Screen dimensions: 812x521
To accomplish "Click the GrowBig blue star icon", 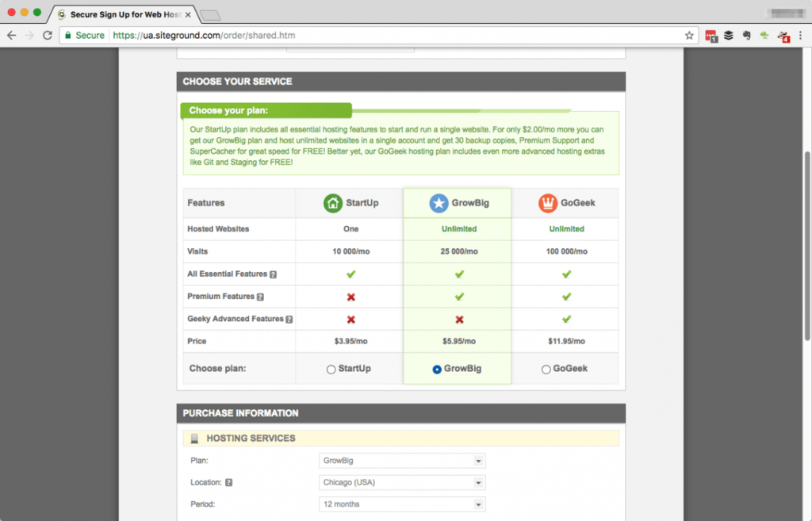I will (439, 203).
